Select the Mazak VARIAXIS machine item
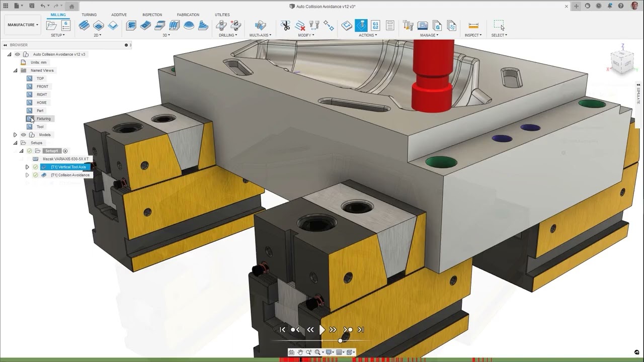Viewport: 644px width, 362px height. tap(65, 159)
